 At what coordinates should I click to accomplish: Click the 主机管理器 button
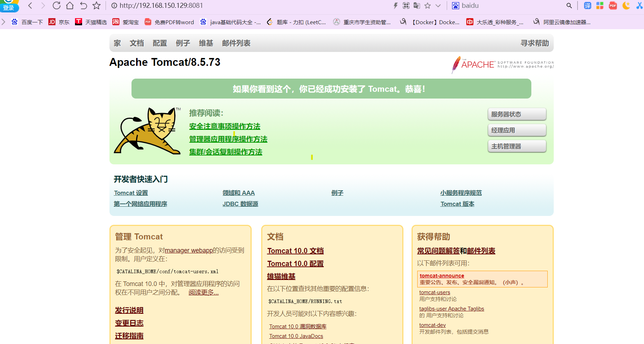click(x=517, y=146)
